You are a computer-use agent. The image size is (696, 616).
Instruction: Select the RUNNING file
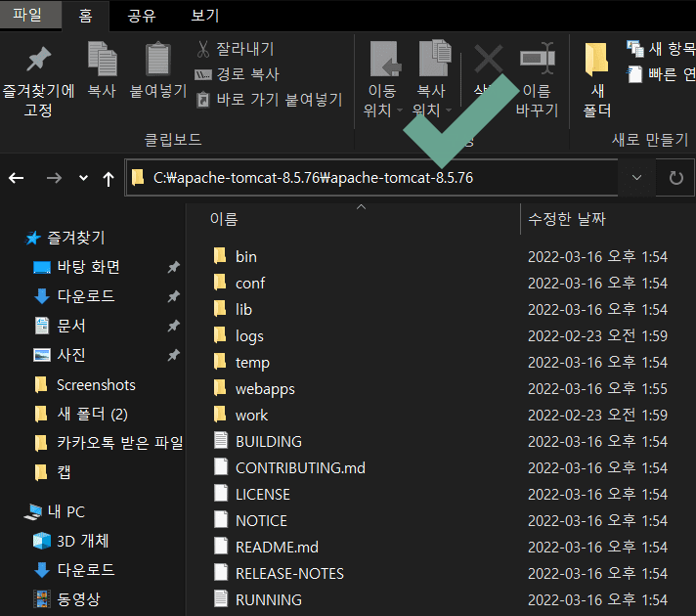pos(269,600)
